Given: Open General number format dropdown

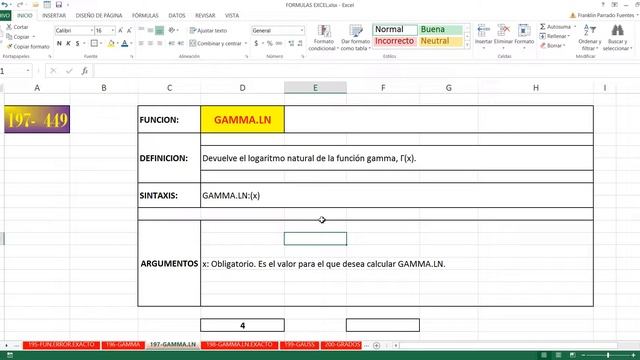Looking at the screenshot, I should (x=302, y=31).
